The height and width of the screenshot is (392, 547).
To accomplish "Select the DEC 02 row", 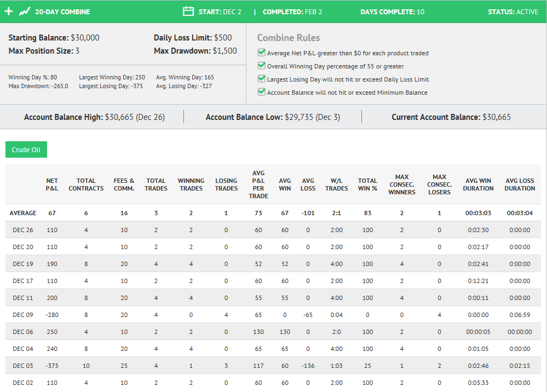I will 273,383.
